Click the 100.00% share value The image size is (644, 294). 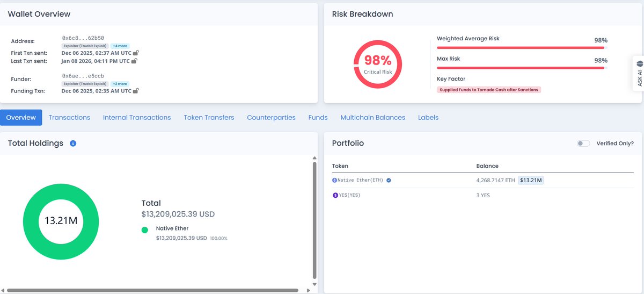coord(218,238)
